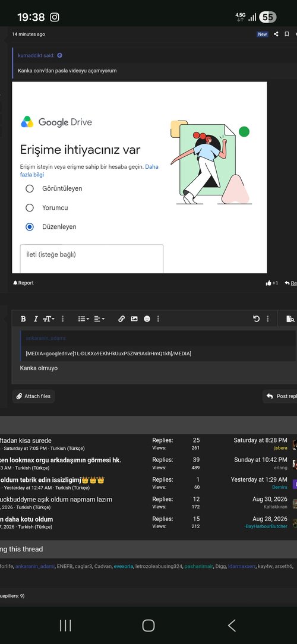Click the '14 minutes ago' post timestamp
Image resolution: width=297 pixels, height=644 pixels.
pos(29,34)
